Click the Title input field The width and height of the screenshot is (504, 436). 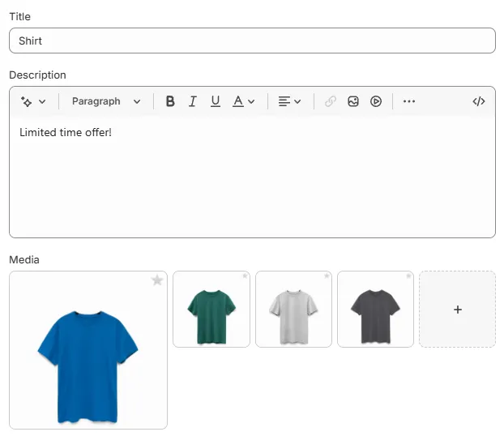point(252,41)
